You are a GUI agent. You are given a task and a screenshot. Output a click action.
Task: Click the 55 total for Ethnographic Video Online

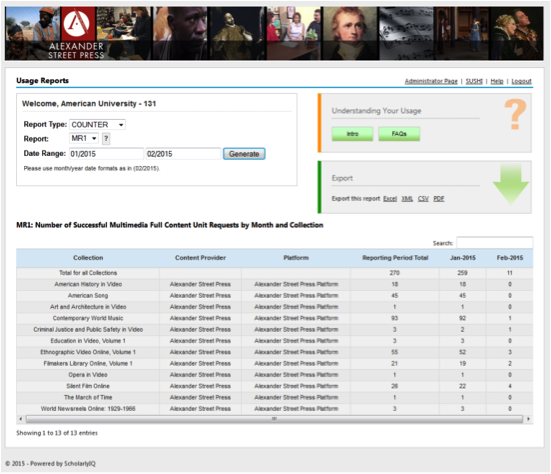click(x=395, y=352)
